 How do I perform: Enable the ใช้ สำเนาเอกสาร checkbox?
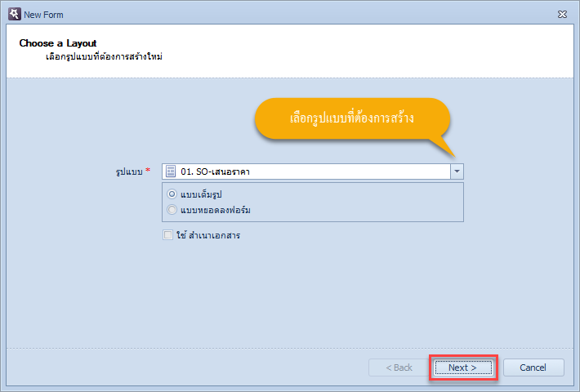(168, 235)
